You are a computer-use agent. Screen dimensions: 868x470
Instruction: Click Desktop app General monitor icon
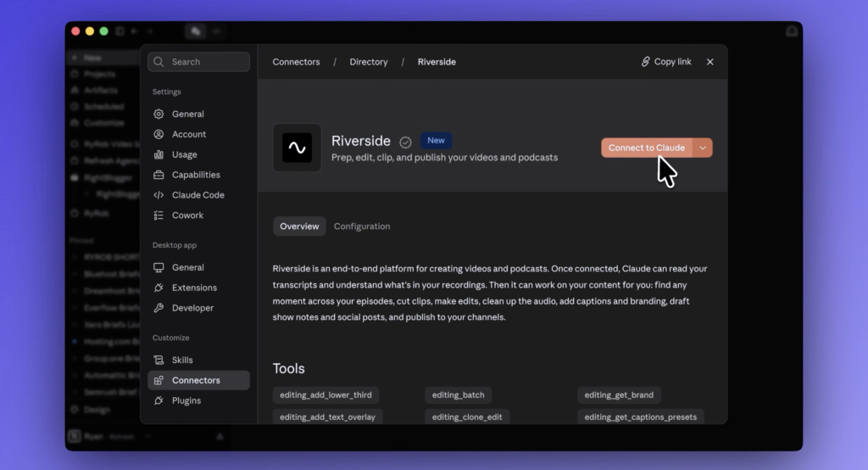[159, 267]
